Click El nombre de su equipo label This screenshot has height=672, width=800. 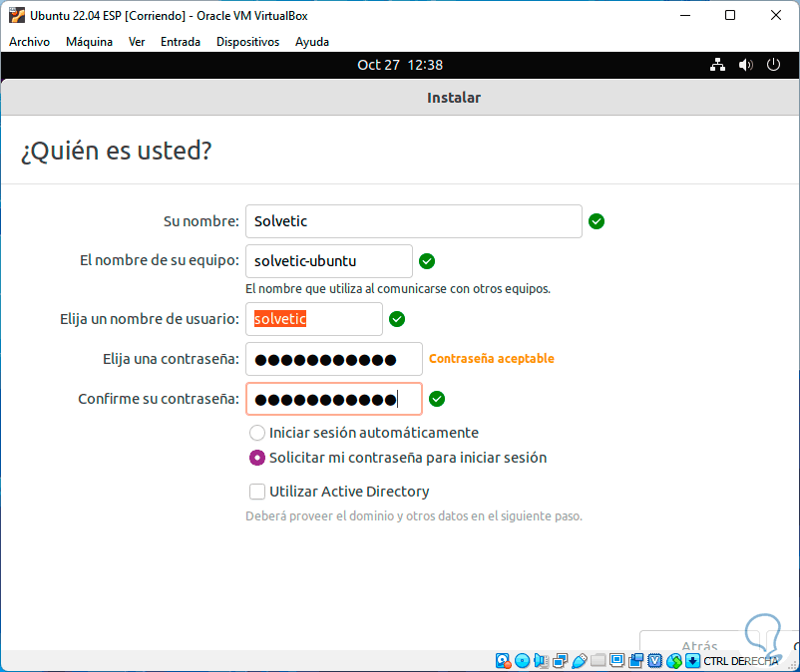[160, 260]
